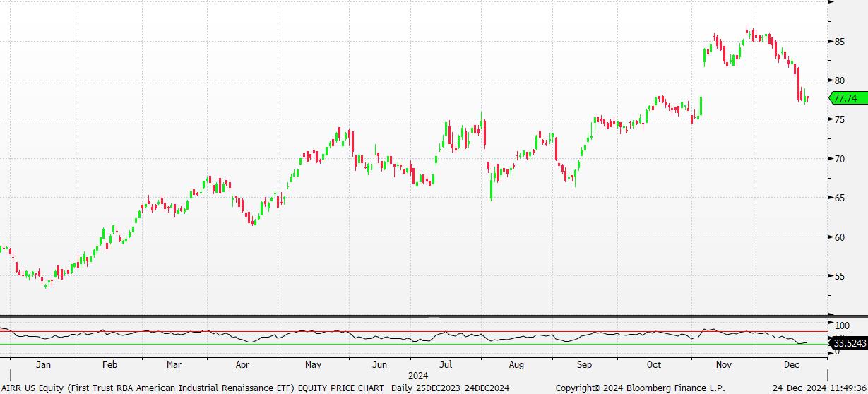Click the Jul month label
The height and width of the screenshot is (394, 868).
446,365
